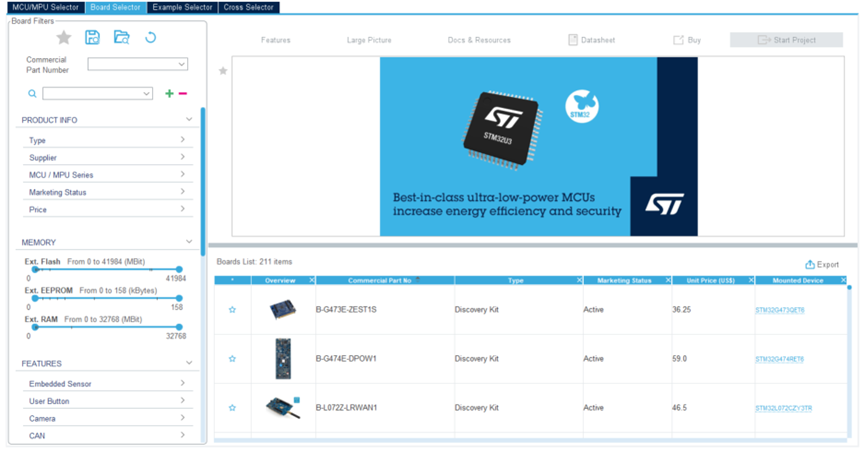Close the Type column with its X
The height and width of the screenshot is (453, 865).
(579, 280)
